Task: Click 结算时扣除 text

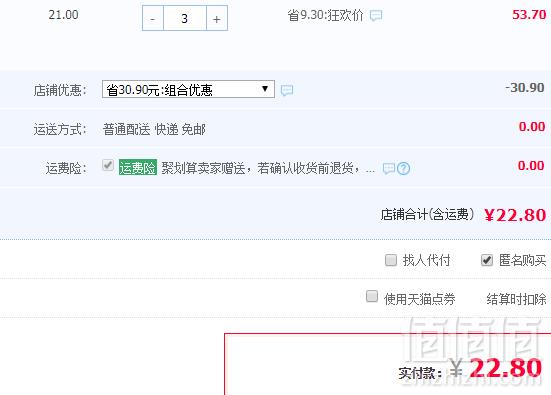Action: [516, 299]
